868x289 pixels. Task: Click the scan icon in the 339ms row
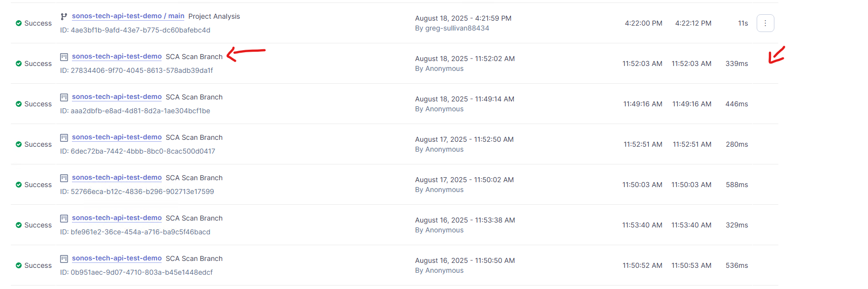(x=64, y=57)
